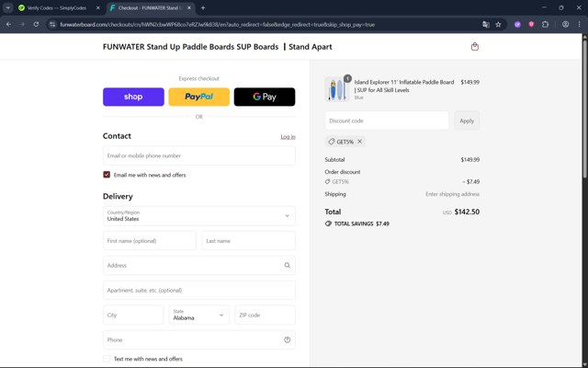Click the purple extension icon
Image resolution: width=588 pixels, height=368 pixels.
[517, 25]
